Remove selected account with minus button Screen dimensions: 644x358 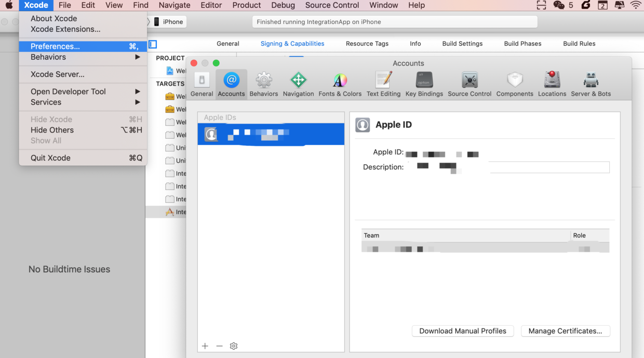pos(219,346)
